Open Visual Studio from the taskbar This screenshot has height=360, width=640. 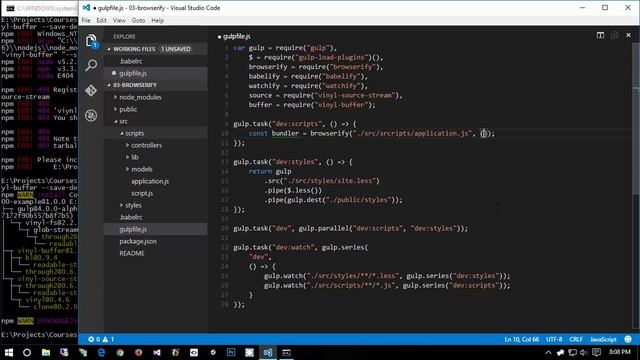[157, 352]
